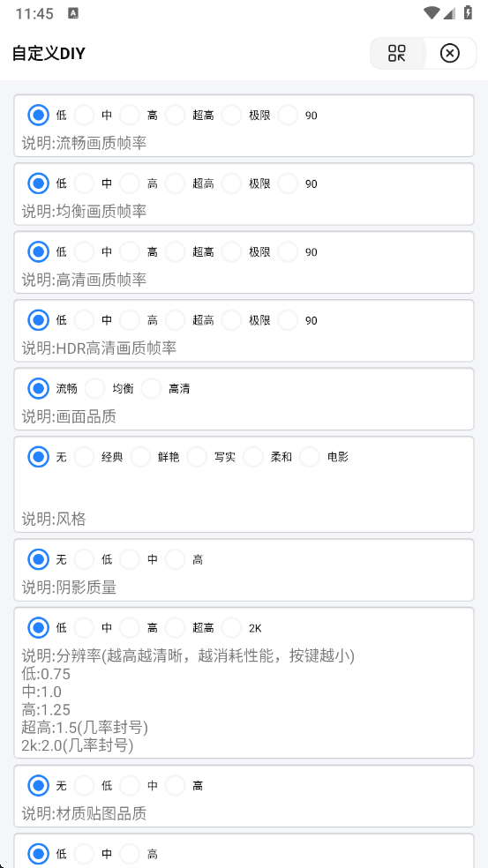Tap the circled X close icon
This screenshot has width=488, height=868.
450,53
